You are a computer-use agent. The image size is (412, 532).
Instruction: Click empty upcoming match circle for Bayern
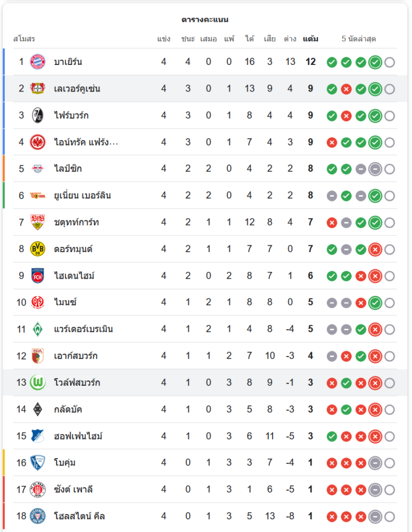point(390,62)
